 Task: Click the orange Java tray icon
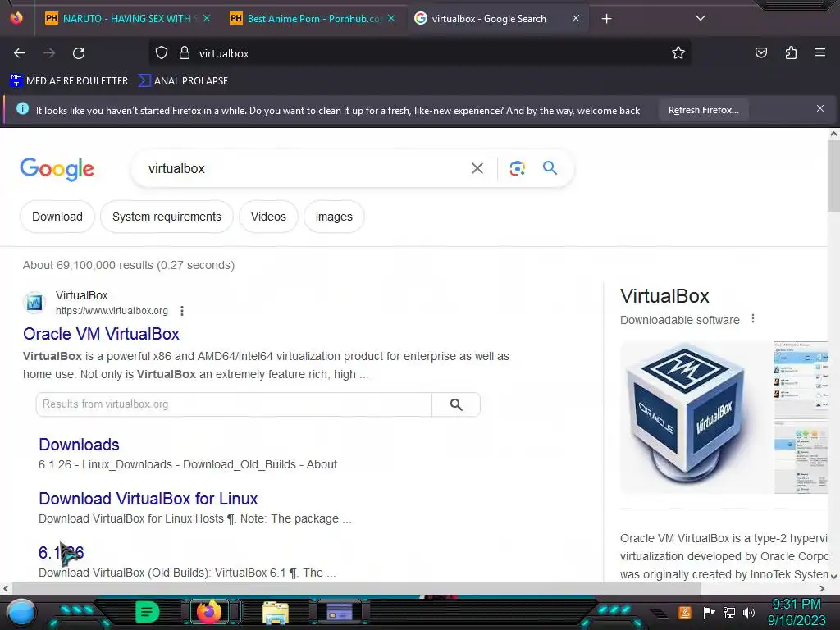point(685,612)
